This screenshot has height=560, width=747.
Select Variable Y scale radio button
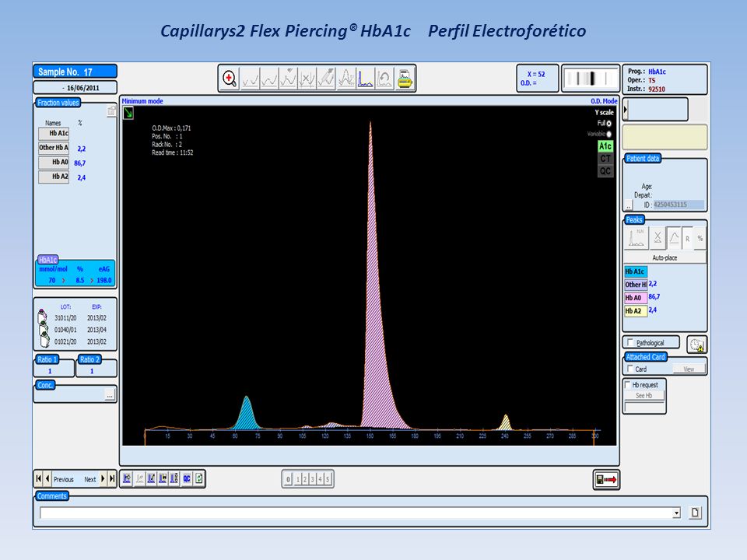pos(608,135)
